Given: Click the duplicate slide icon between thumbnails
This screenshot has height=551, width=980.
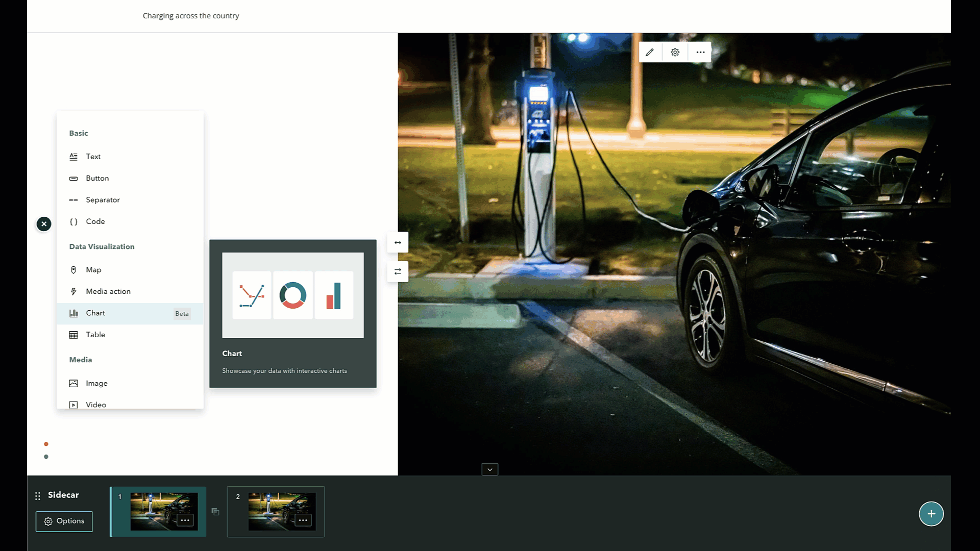Looking at the screenshot, I should [215, 512].
